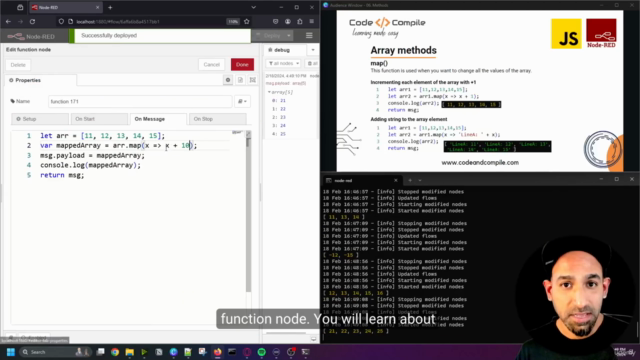
Task: Open the Firefox account icon
Action: (x=288, y=22)
